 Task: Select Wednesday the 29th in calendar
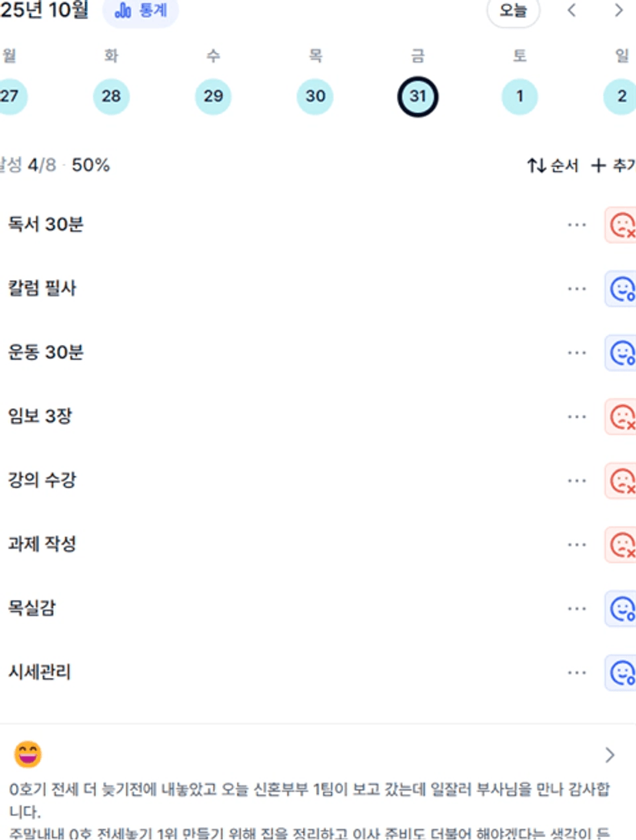[x=213, y=97]
